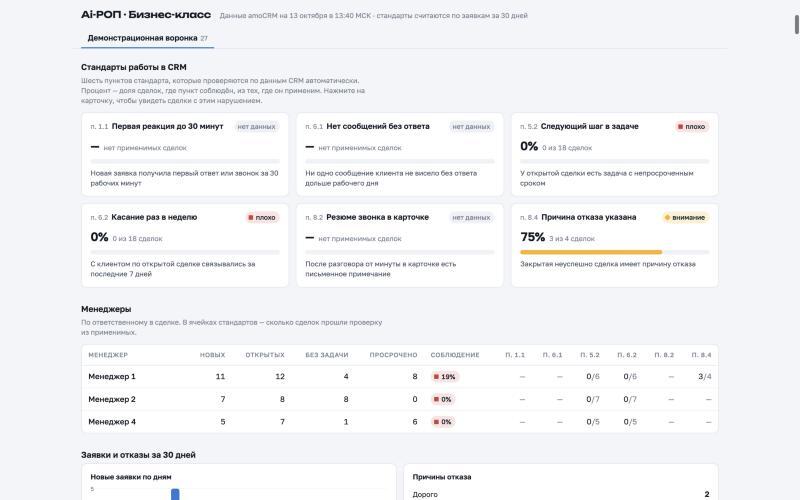Click the Дорого refusal reason row
The width and height of the screenshot is (800, 500).
click(561, 494)
